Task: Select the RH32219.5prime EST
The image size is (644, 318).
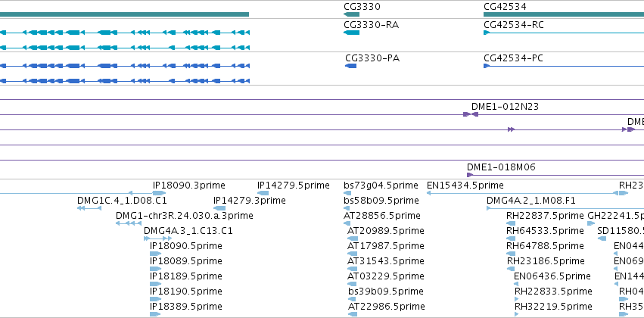Action: pyautogui.click(x=517, y=315)
